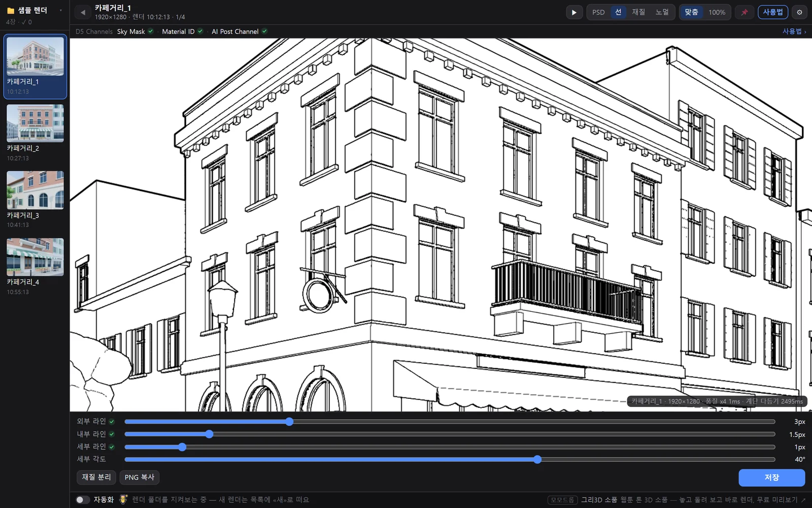Go to previous render with back arrow
812x508 pixels.
click(x=83, y=12)
